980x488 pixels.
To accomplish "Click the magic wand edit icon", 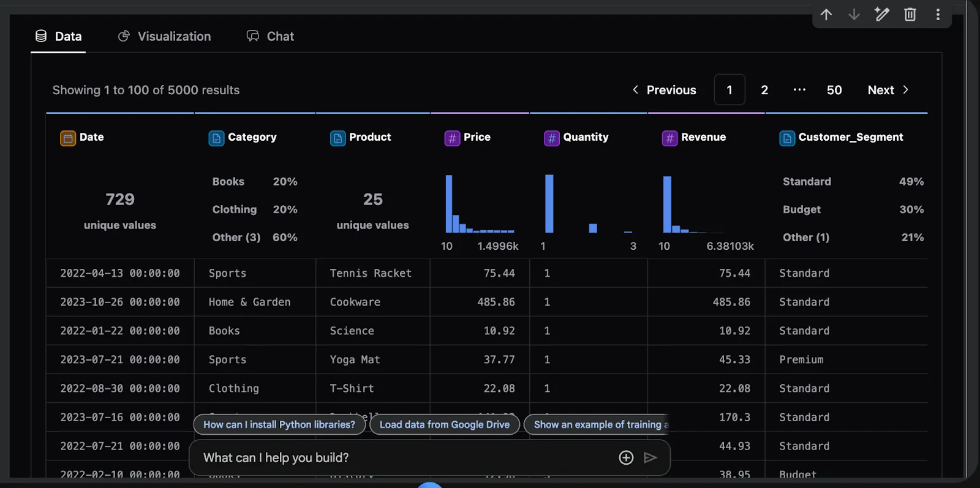I will tap(882, 15).
